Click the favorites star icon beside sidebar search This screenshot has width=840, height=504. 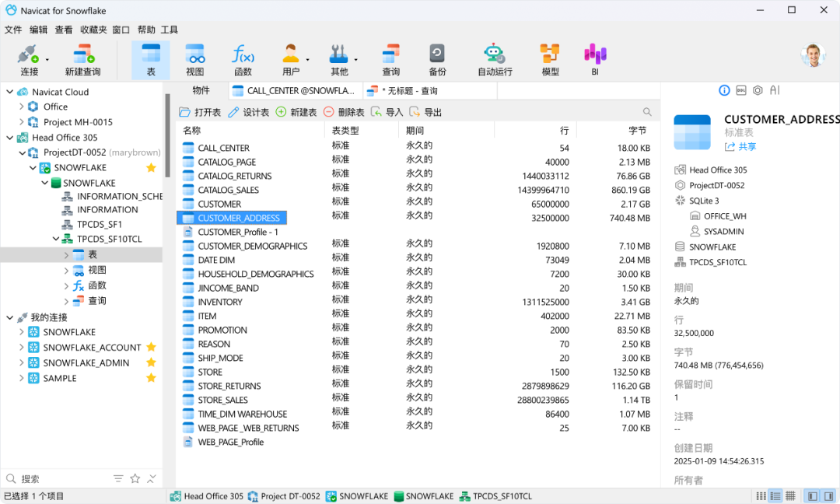(x=135, y=478)
